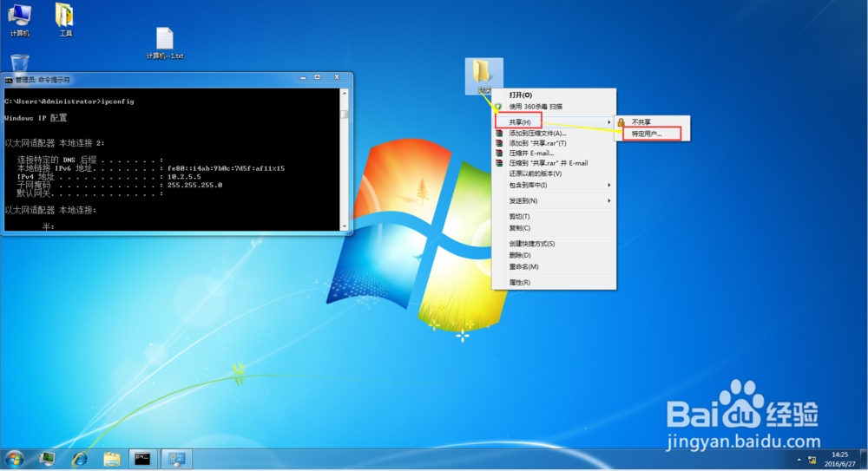Click command prompt scrollbar up arrow
Screen dimensions: 868x471
coord(345,93)
